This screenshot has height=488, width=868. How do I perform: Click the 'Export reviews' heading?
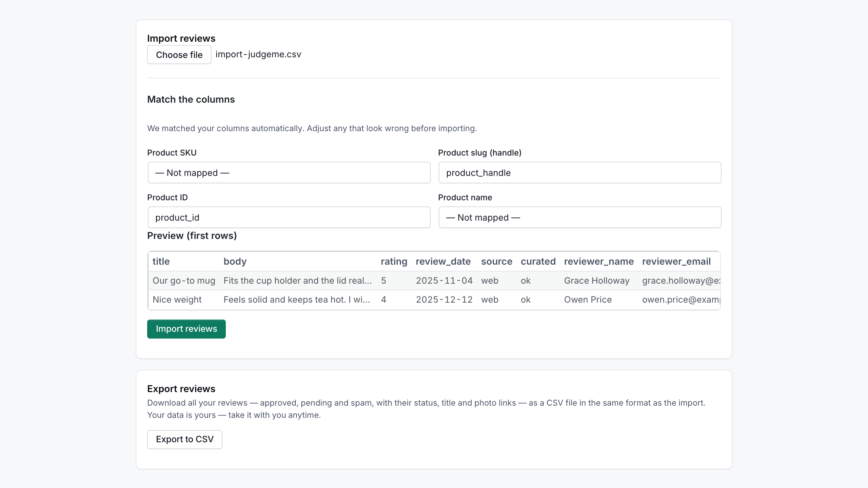[181, 389]
